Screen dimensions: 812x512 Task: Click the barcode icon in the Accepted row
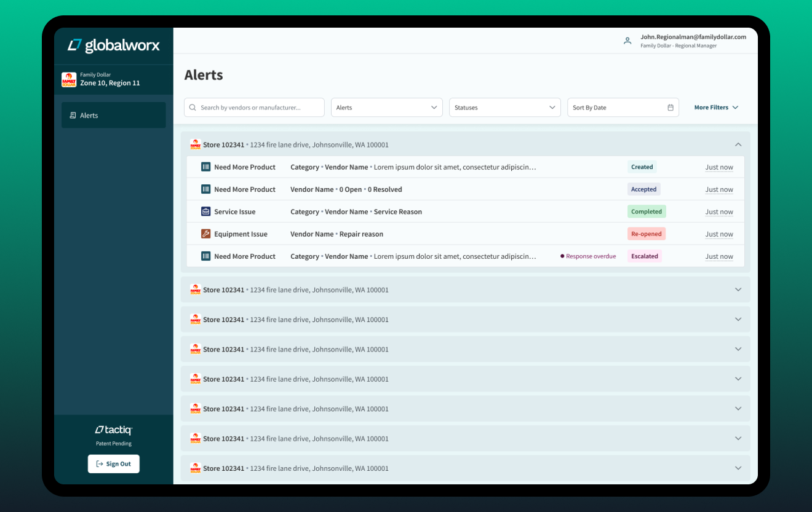click(x=206, y=189)
